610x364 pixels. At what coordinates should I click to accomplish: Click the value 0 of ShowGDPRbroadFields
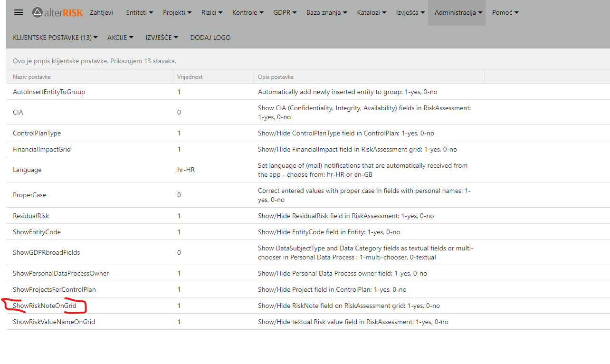coord(179,252)
